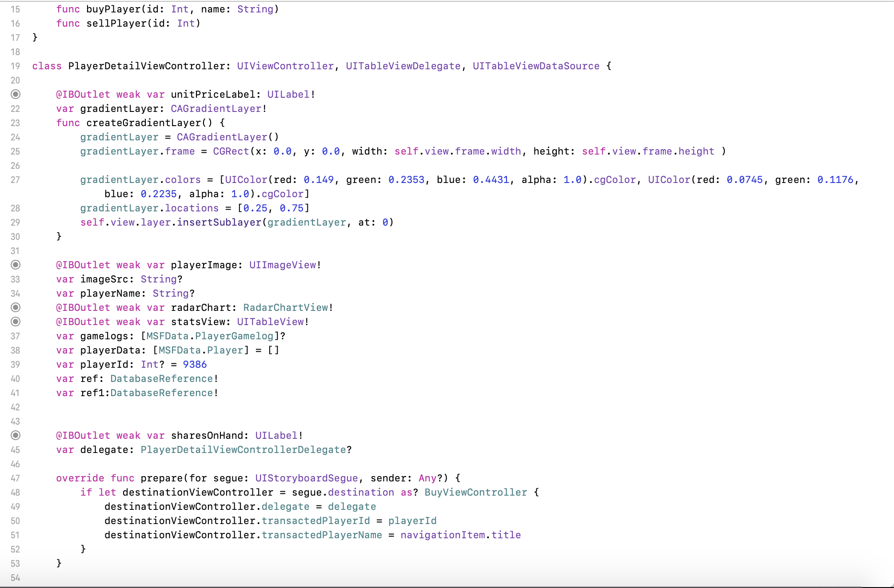Image resolution: width=894 pixels, height=588 pixels.
Task: Click navigationItem on line 51
Action: (443, 535)
